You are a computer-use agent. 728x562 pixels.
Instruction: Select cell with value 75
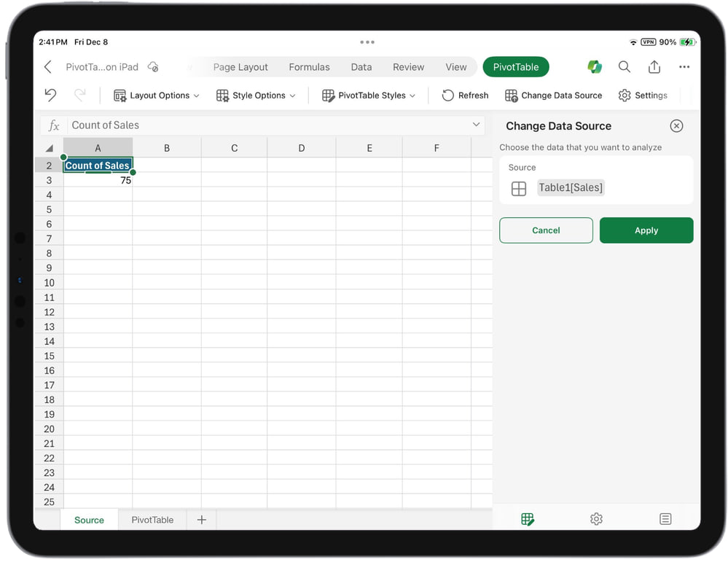pyautogui.click(x=98, y=180)
